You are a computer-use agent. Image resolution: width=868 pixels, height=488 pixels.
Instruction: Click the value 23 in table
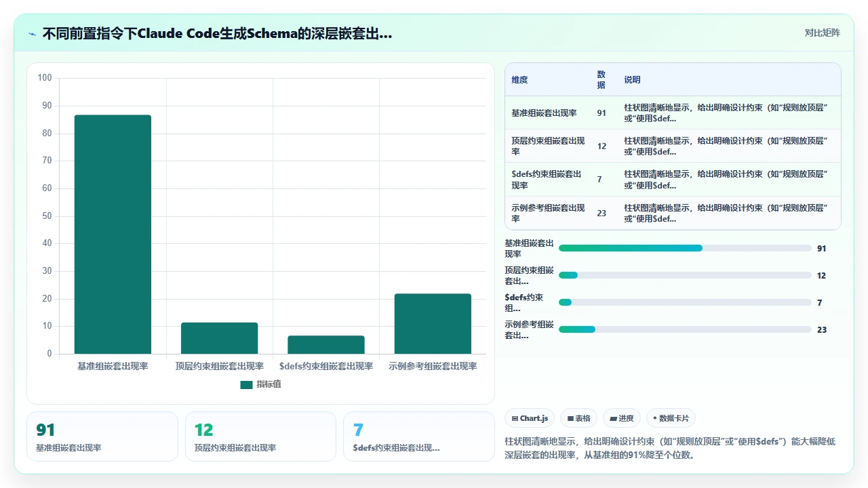[601, 213]
